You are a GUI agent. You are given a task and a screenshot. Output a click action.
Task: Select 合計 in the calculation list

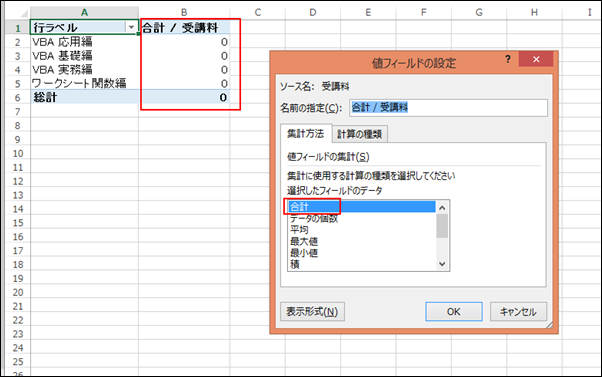click(x=362, y=207)
